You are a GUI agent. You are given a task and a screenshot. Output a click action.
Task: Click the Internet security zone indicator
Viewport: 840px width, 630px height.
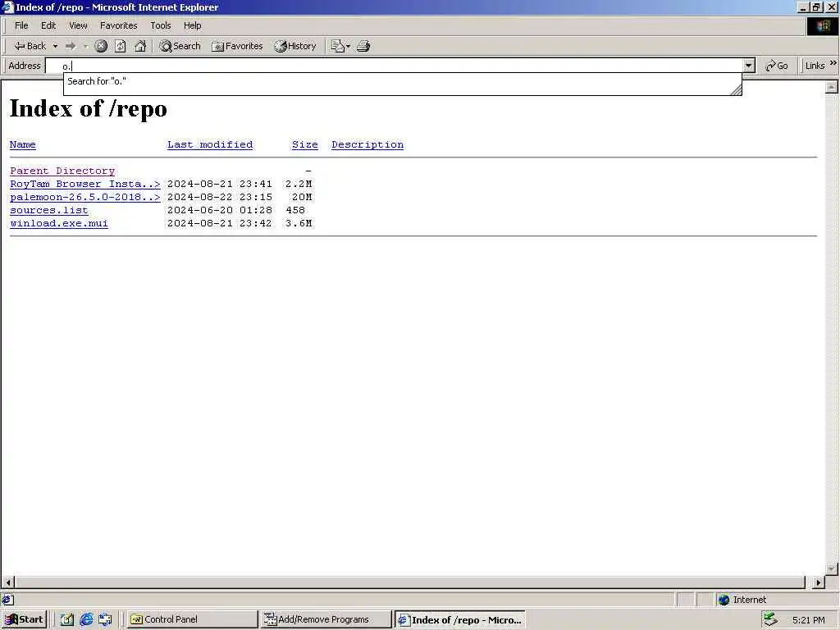click(742, 600)
